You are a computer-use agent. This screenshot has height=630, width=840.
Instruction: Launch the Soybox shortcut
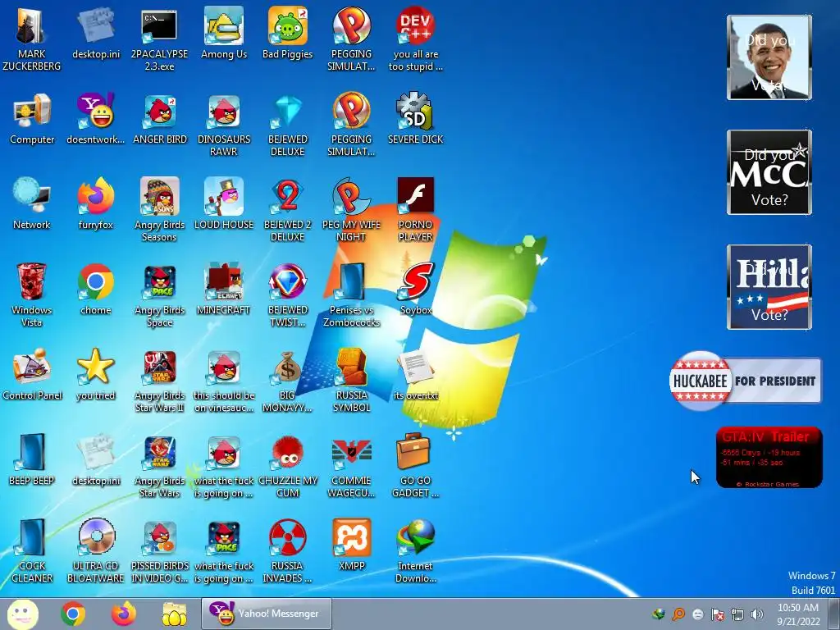coord(415,290)
